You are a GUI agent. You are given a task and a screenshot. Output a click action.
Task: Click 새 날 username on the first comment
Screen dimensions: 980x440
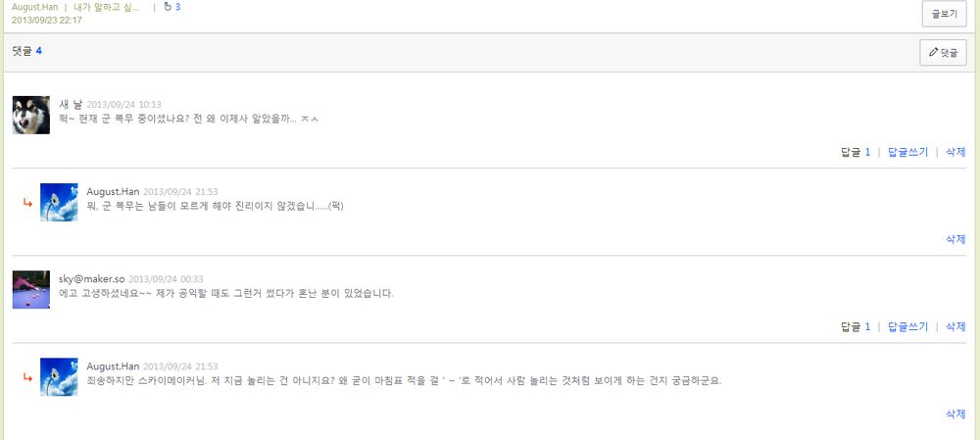coord(71,104)
